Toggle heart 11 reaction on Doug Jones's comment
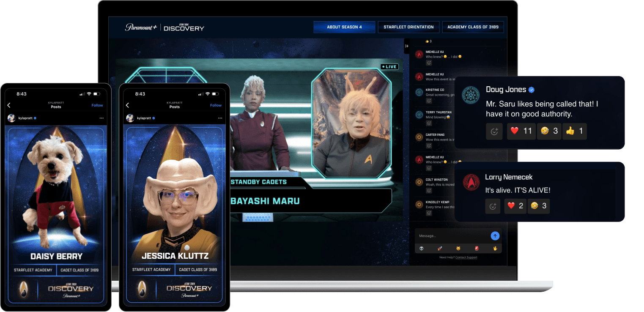Screen dimensions: 644x312 coord(521,131)
